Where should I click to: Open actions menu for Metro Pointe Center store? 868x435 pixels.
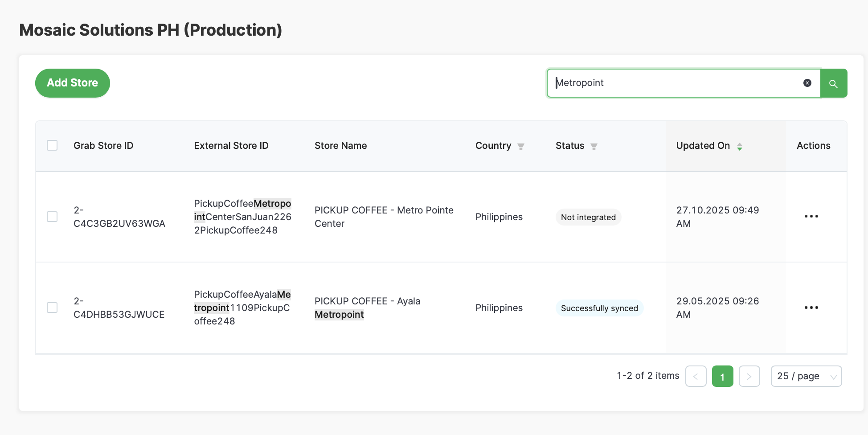tap(811, 217)
